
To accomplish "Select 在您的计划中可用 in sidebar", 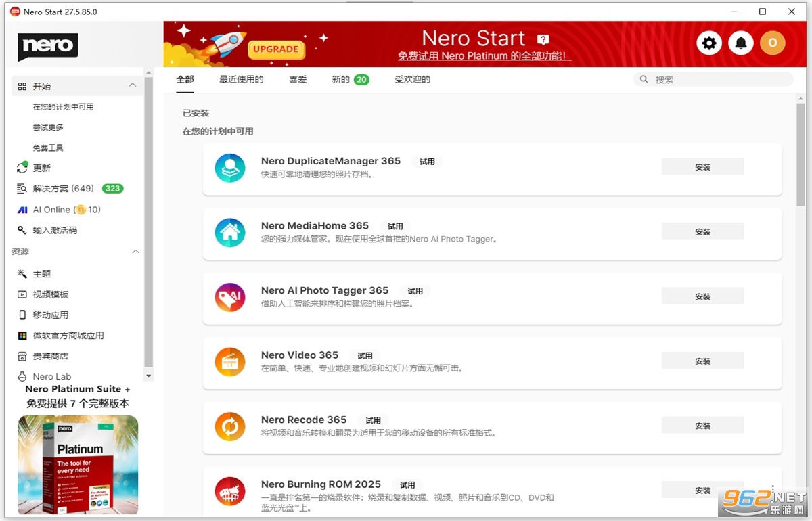I will (64, 107).
